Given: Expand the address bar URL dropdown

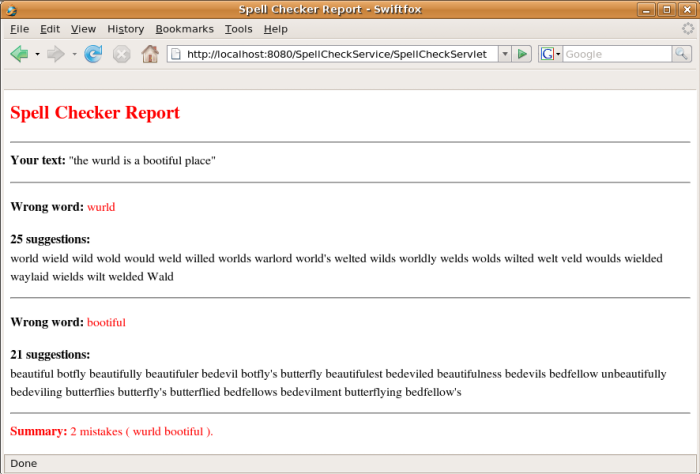Looking at the screenshot, I should pos(505,54).
